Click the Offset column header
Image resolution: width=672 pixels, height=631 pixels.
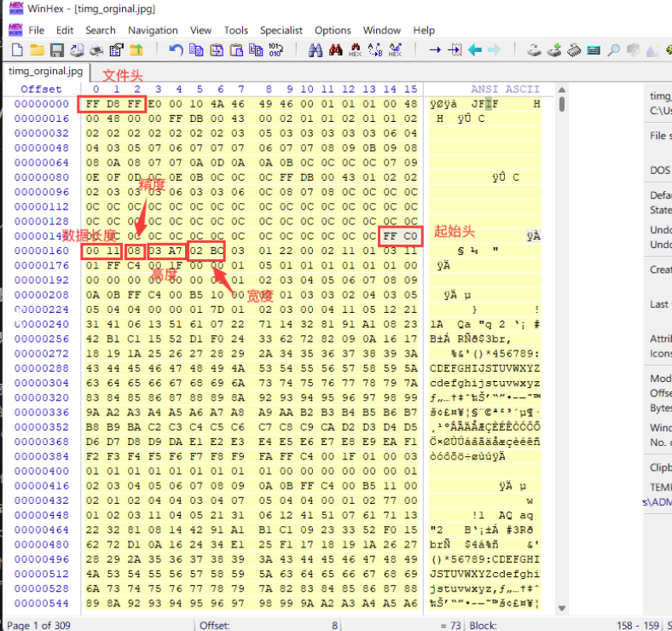41,90
